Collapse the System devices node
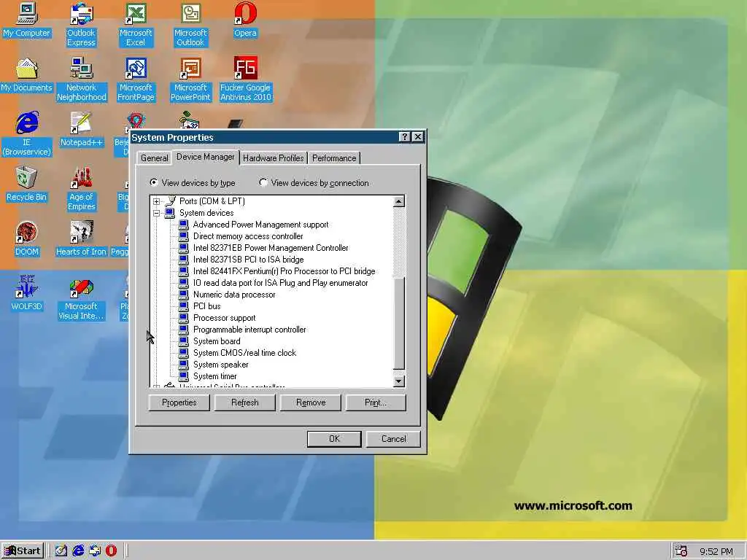 156,214
